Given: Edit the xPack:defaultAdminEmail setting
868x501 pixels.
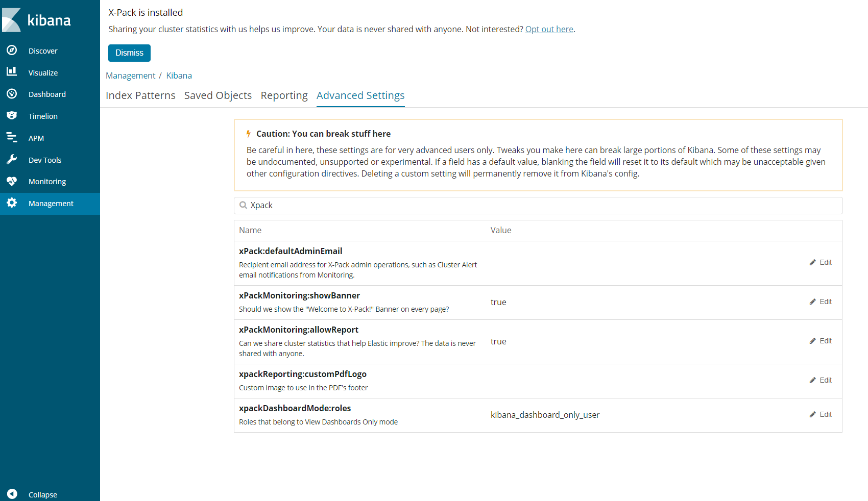Looking at the screenshot, I should click(821, 263).
